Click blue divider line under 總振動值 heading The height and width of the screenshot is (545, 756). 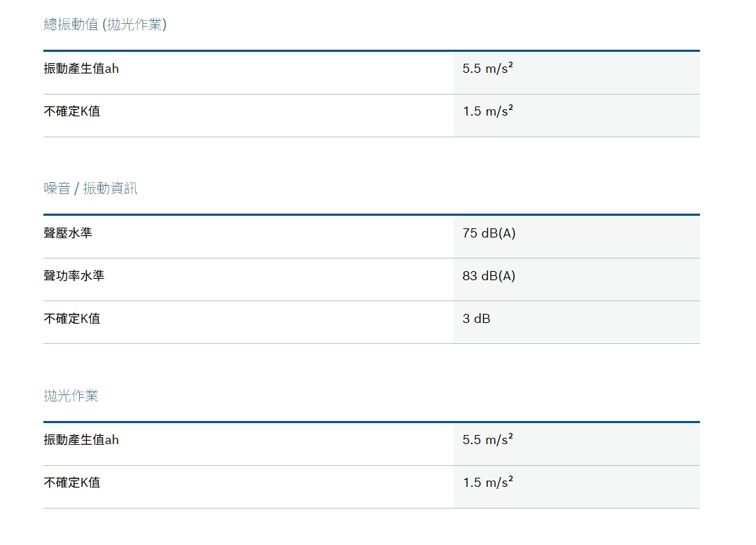(371, 50)
